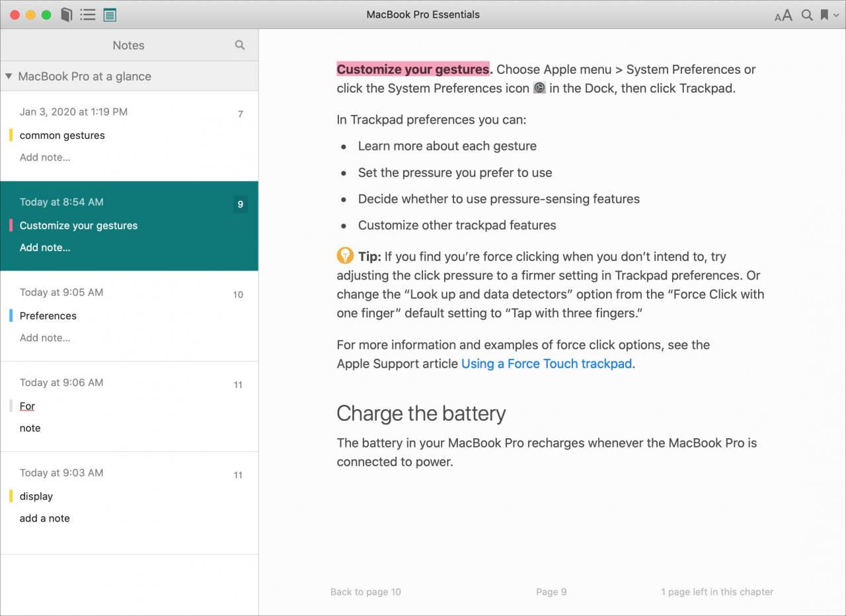The height and width of the screenshot is (616, 846).
Task: Toggle the Notes panel toolbar icon
Action: click(x=110, y=15)
